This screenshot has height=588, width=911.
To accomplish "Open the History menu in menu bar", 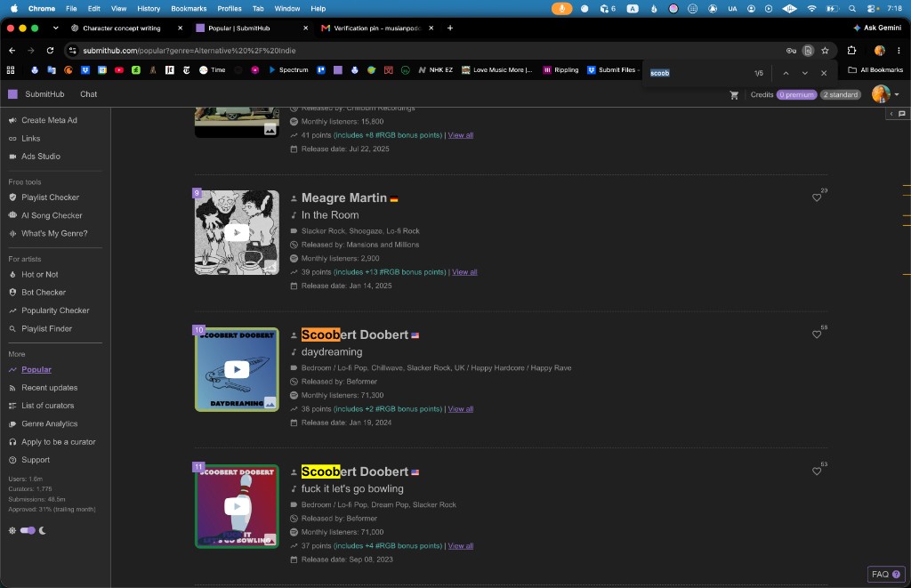I will tap(149, 9).
